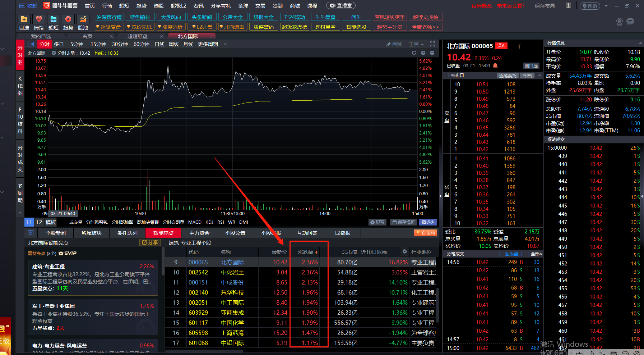Close the 北方国际 page tab

tap(212, 36)
